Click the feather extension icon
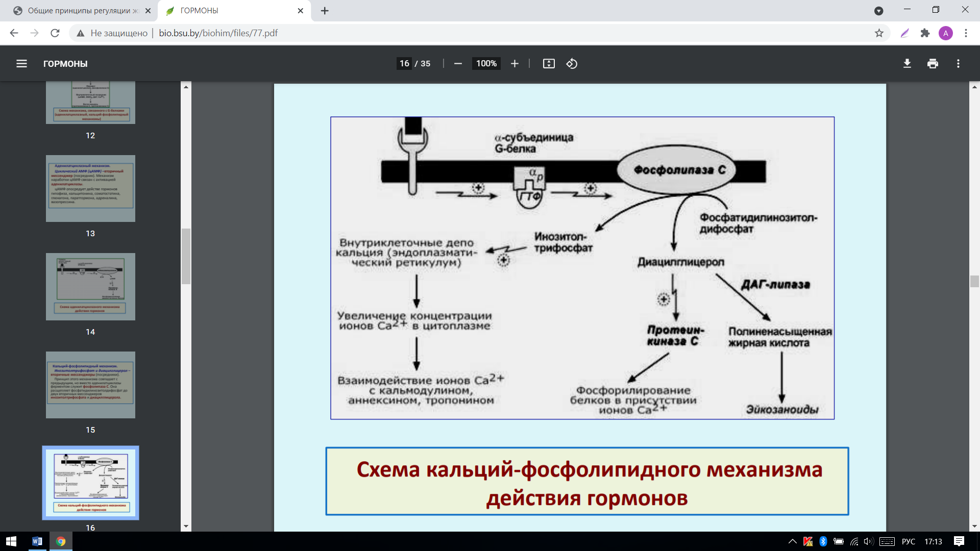The height and width of the screenshot is (551, 980). tap(905, 33)
